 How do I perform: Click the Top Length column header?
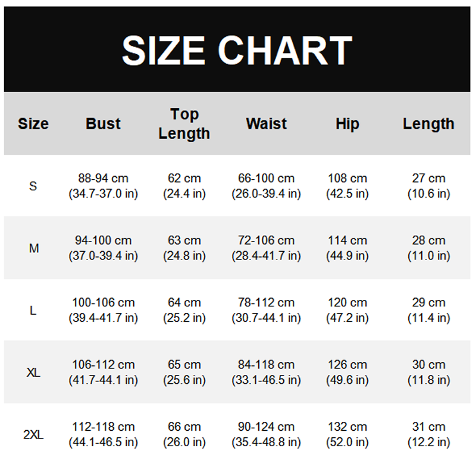[184, 124]
